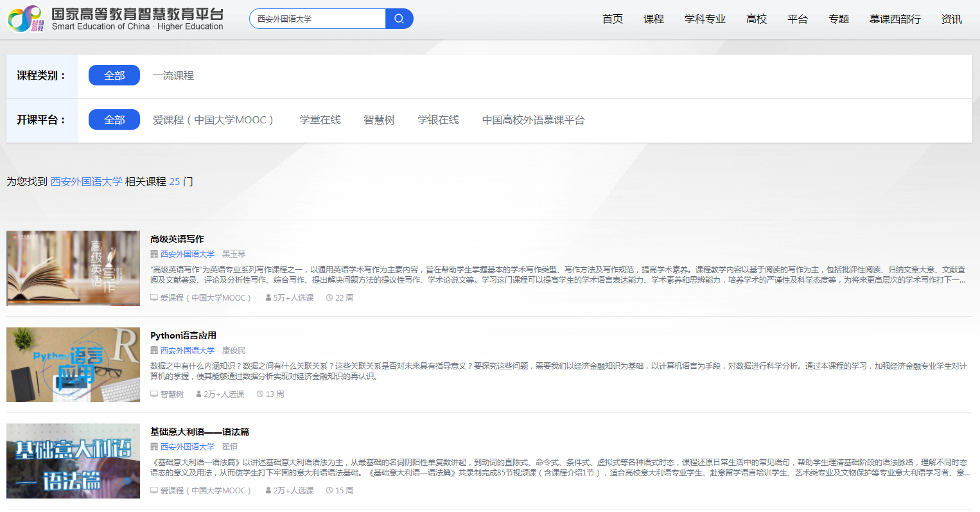Click the school icon under Python语言应用
Image resolution: width=980 pixels, height=512 pixels.
[x=154, y=351]
